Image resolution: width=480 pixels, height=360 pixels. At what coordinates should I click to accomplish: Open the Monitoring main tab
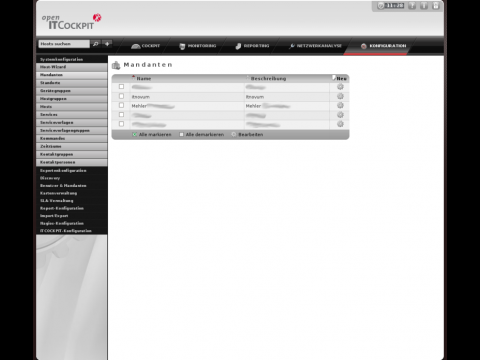(198, 46)
